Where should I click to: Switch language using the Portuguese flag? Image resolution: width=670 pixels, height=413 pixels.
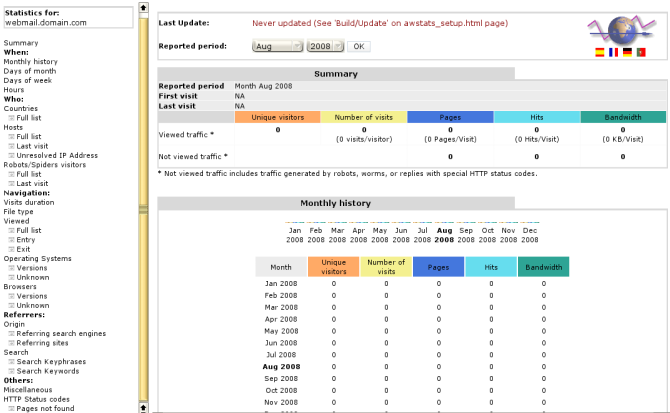click(x=641, y=52)
